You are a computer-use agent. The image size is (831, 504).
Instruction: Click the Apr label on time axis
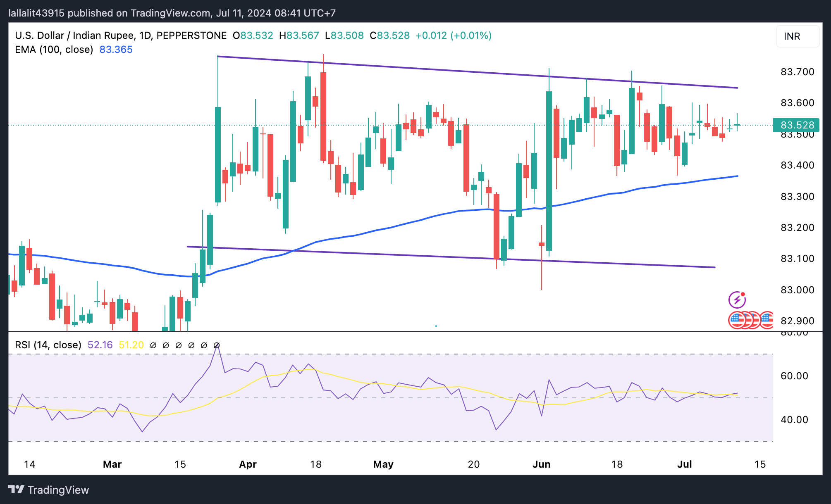(248, 464)
